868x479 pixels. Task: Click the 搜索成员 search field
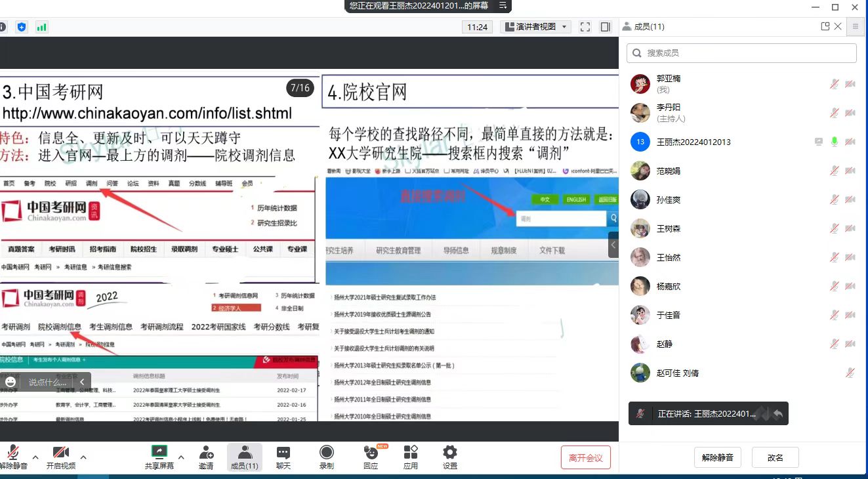pos(741,53)
